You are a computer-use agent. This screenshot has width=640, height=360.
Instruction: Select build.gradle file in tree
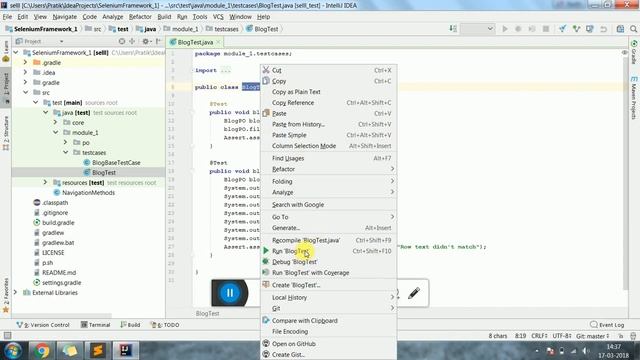[58, 222]
